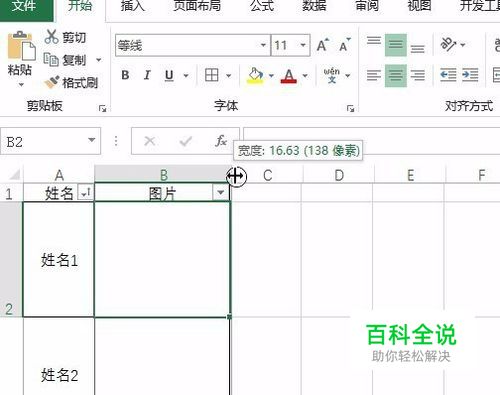500x395 pixels.
Task: Click the Cut scissors button
Action: click(65, 37)
